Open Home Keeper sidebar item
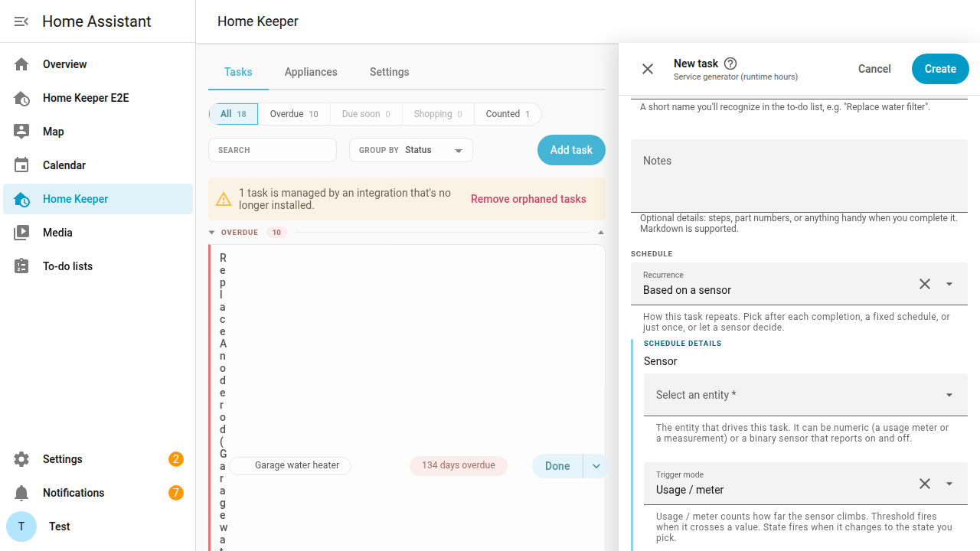The height and width of the screenshot is (551, 980). coord(98,199)
